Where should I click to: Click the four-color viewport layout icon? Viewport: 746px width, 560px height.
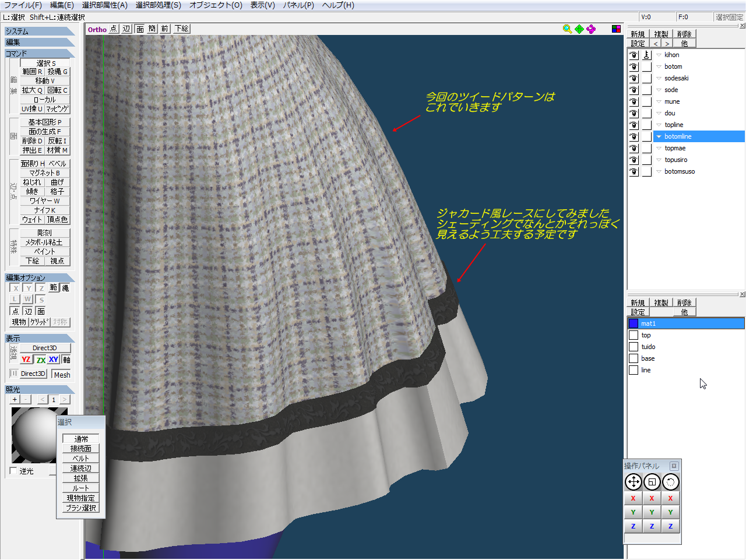click(x=616, y=29)
